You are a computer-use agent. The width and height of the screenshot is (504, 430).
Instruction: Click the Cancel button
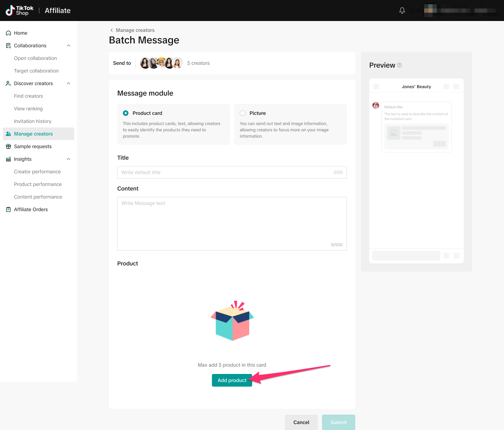click(x=301, y=422)
